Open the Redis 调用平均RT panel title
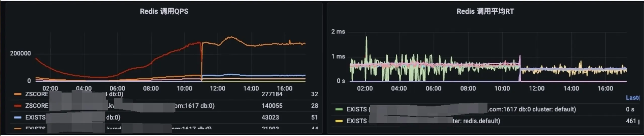This screenshot has width=644, height=136. 485,11
